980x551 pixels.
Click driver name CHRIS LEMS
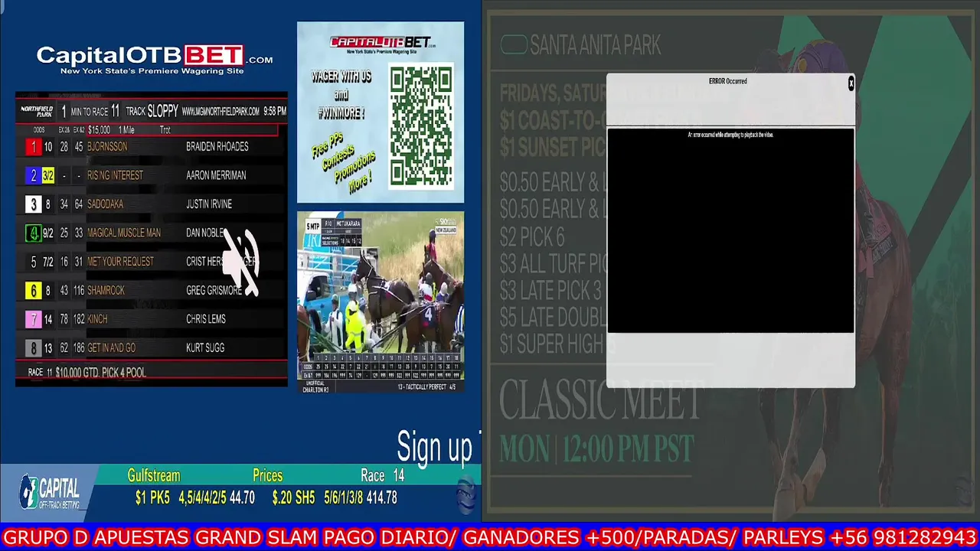[205, 319]
